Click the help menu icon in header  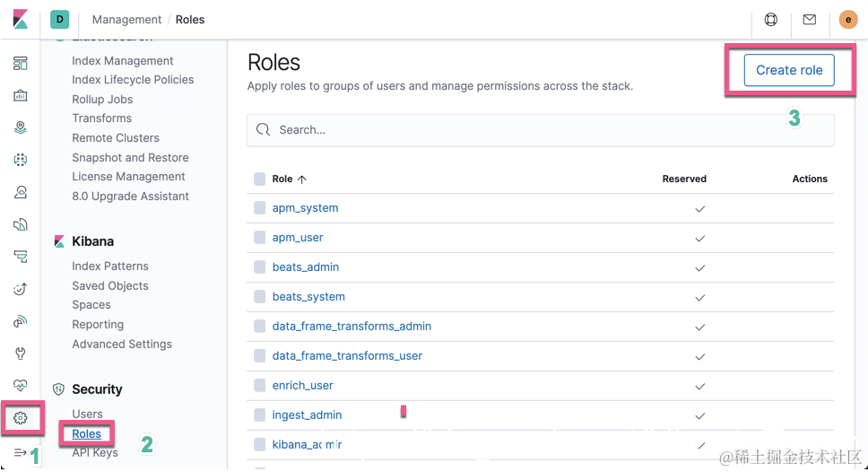(x=770, y=20)
